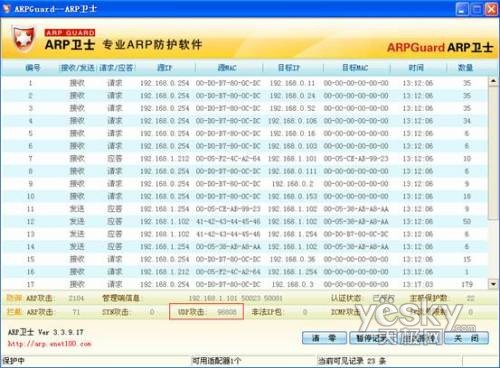This screenshot has width=500, height=368.
Task: Minimize the ARPGuard window
Action: [x=462, y=9]
